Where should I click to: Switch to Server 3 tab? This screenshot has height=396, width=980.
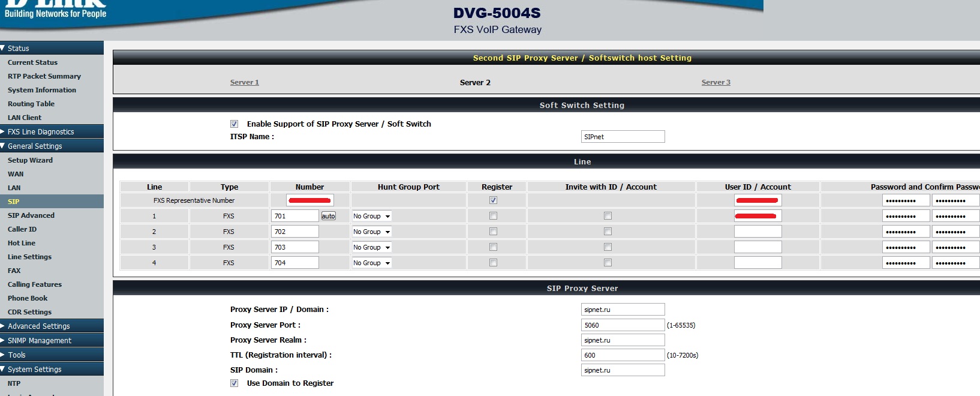click(716, 83)
